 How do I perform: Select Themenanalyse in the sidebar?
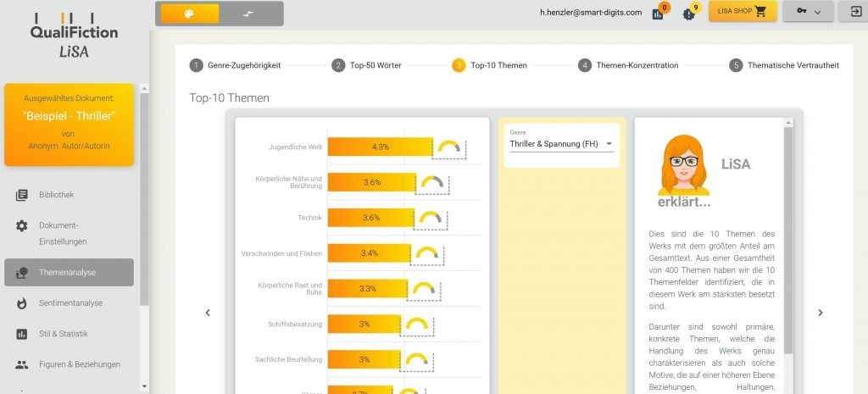point(69,272)
